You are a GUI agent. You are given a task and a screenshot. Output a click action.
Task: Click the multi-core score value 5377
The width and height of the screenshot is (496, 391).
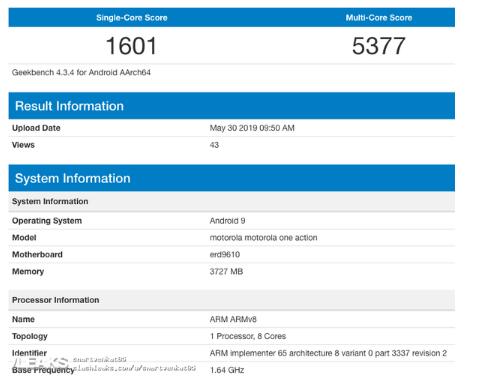[379, 46]
